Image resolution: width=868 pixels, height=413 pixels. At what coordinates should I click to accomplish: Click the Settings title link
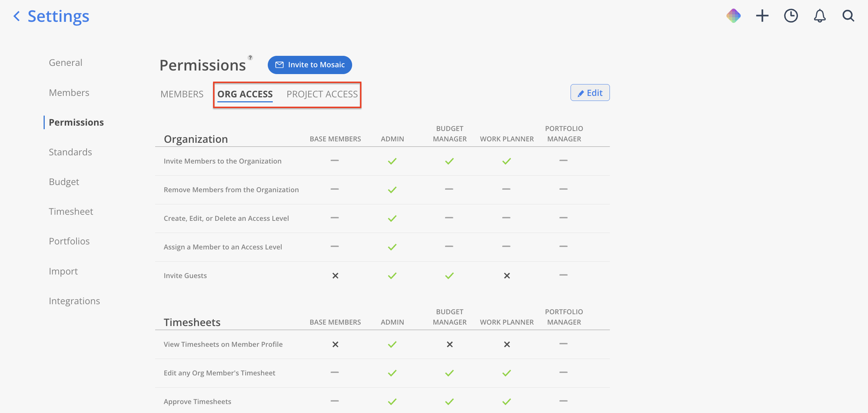[x=59, y=16]
